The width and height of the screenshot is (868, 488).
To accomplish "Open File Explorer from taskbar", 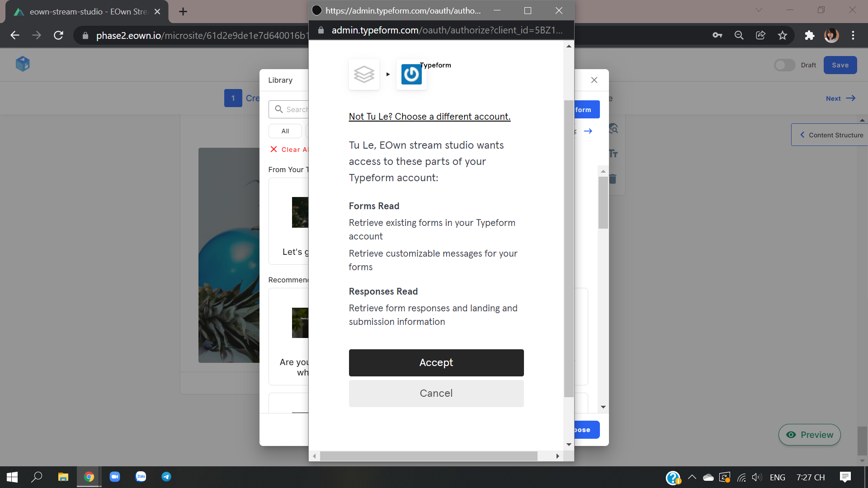I will [x=63, y=477].
